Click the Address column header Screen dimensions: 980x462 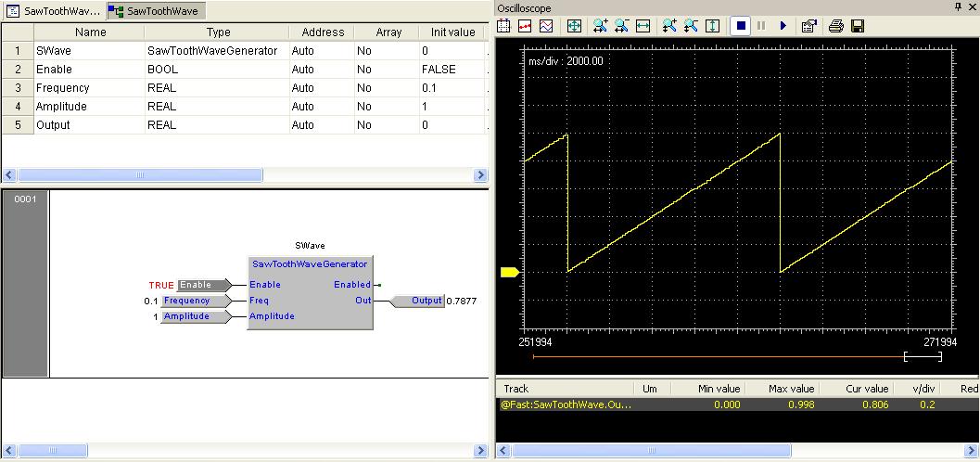point(323,32)
